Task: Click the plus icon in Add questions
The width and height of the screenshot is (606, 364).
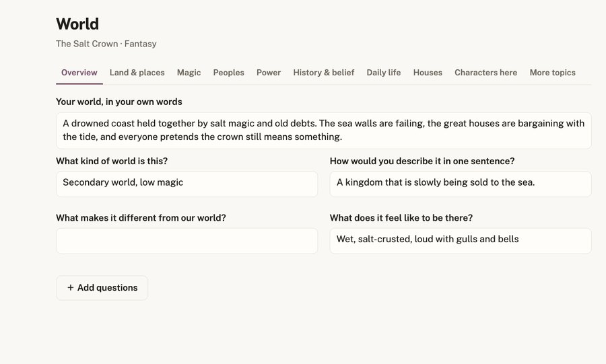Action: coord(70,287)
